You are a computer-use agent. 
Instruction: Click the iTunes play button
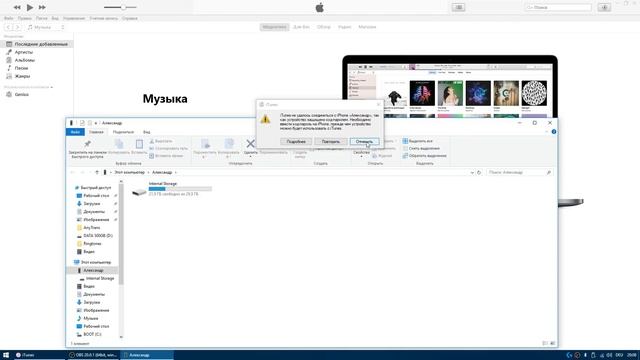tap(30, 7)
